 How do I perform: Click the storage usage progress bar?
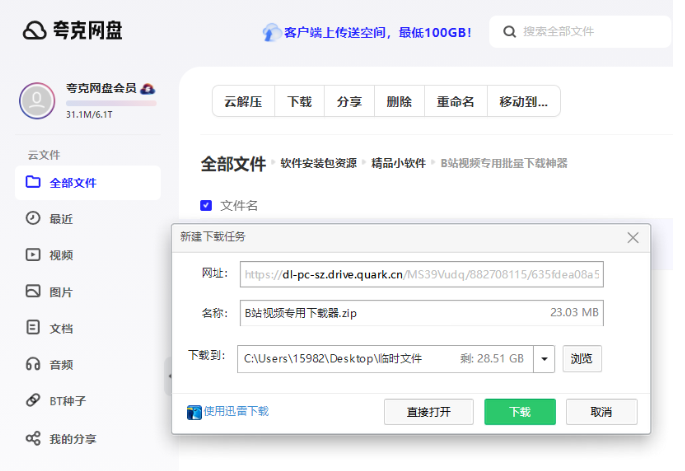(x=111, y=104)
